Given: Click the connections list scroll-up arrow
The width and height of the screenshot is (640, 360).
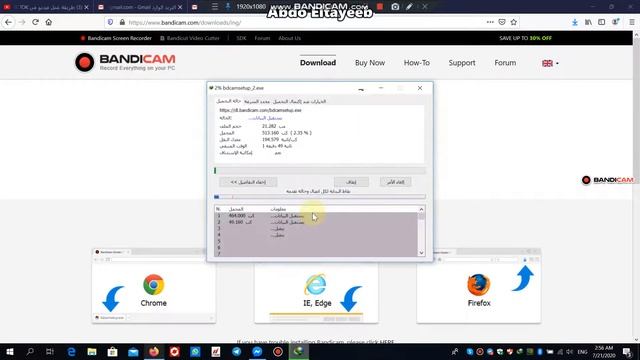Looking at the screenshot, I should (x=421, y=209).
